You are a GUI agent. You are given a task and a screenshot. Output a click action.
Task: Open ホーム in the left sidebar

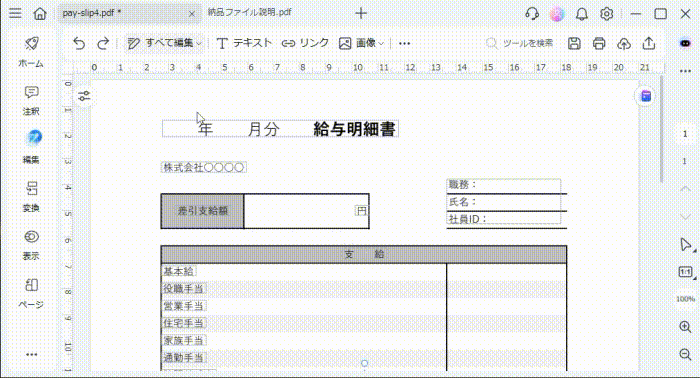[x=31, y=52]
